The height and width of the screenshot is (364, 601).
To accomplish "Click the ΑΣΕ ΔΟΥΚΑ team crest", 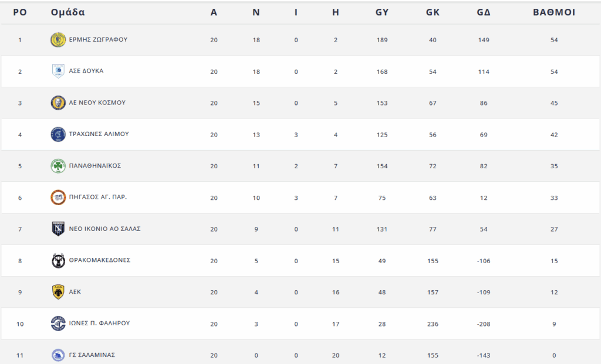I will tap(58, 71).
